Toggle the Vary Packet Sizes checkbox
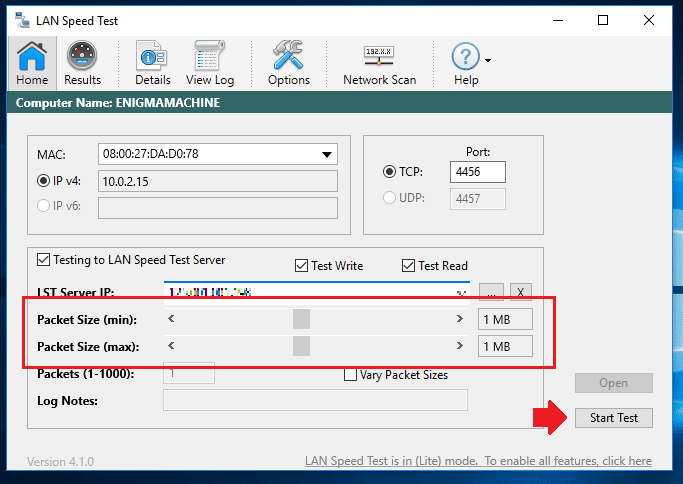 (x=350, y=375)
